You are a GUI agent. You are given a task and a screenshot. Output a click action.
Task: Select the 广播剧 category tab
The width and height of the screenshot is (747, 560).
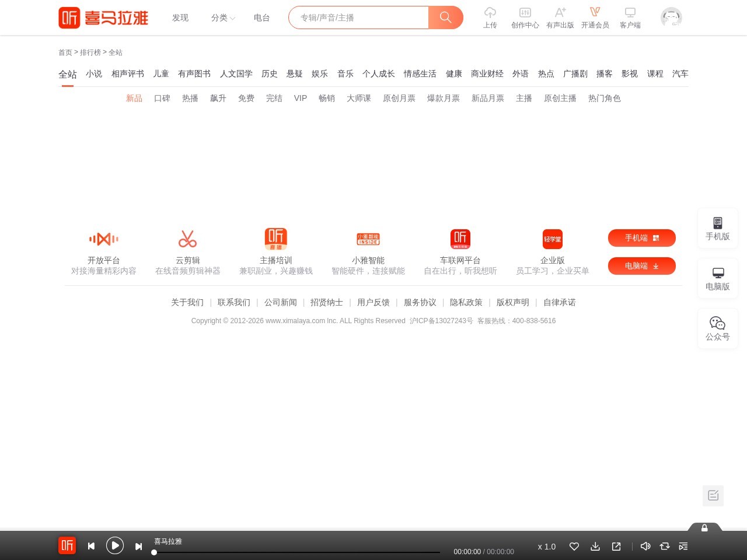pos(575,73)
